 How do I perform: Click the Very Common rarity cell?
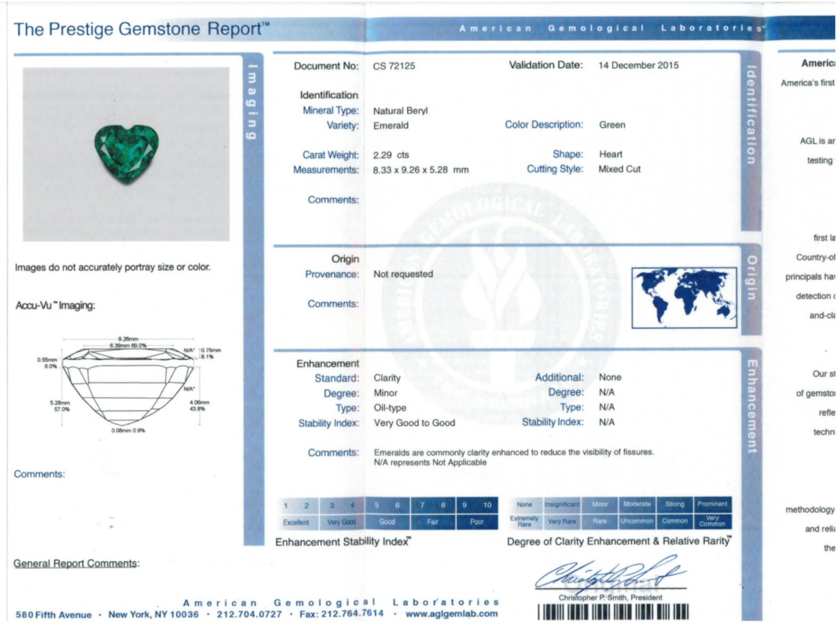[712, 521]
